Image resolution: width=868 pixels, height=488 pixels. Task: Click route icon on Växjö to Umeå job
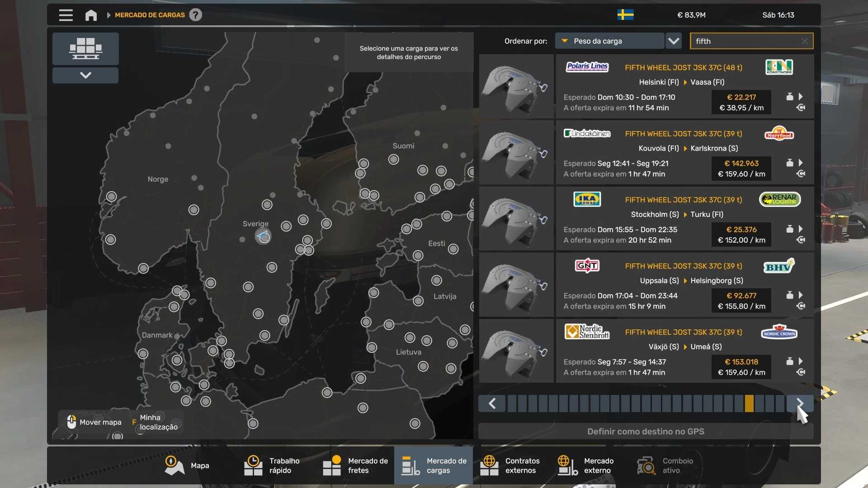click(801, 372)
